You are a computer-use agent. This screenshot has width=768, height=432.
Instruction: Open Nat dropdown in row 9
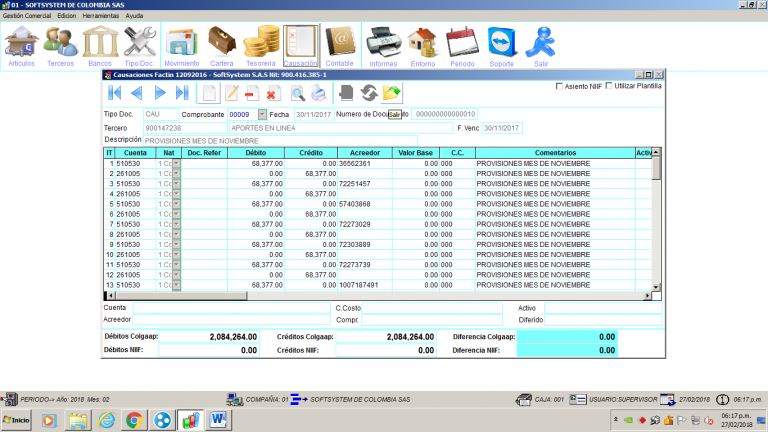coord(176,244)
